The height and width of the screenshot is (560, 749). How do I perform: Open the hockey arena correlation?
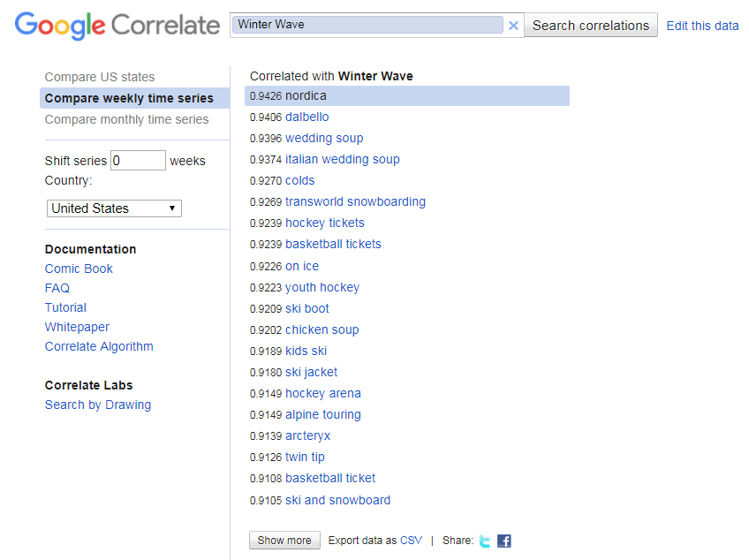[x=323, y=393]
